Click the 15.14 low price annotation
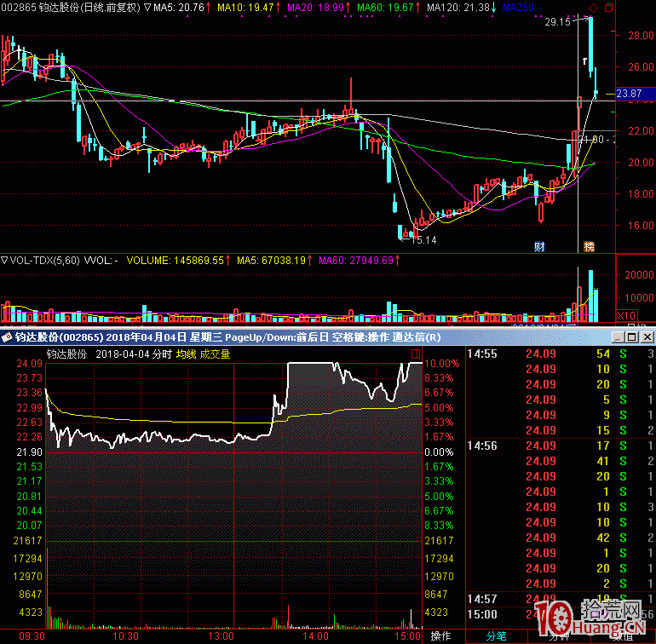 [423, 239]
